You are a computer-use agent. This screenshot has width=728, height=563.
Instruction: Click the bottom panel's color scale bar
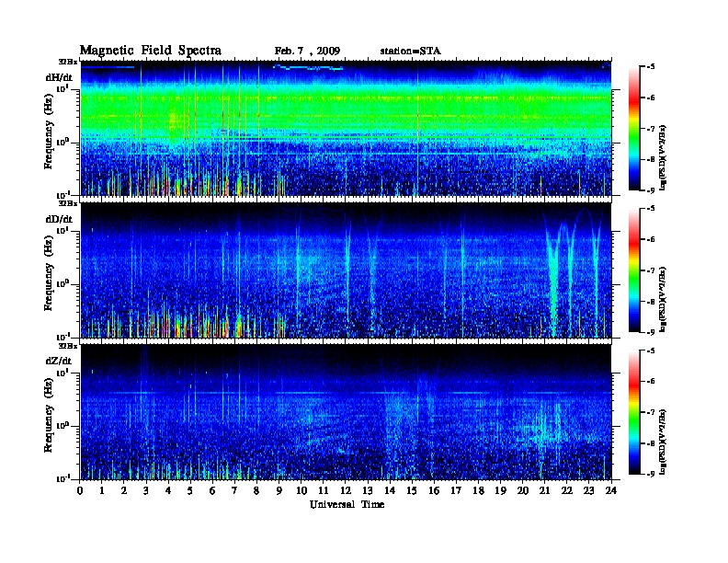coord(633,412)
